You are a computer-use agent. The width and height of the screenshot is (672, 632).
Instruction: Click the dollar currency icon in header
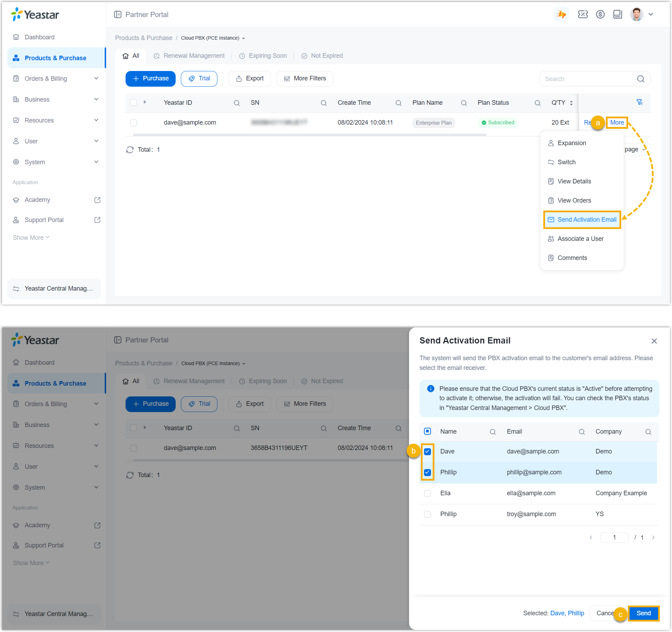coord(600,15)
